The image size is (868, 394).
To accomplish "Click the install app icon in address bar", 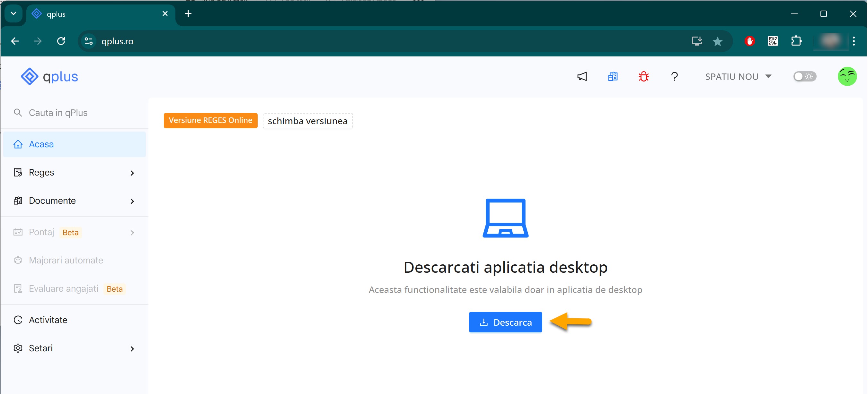I will (696, 41).
